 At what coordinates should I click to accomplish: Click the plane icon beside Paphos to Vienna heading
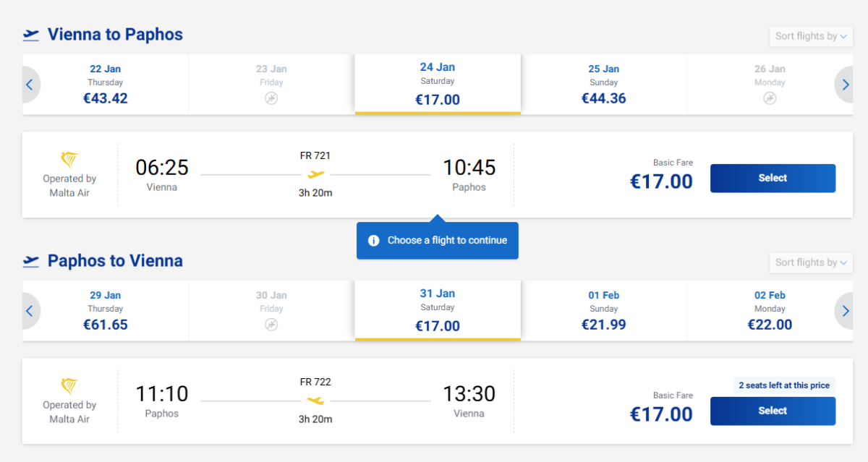[31, 260]
